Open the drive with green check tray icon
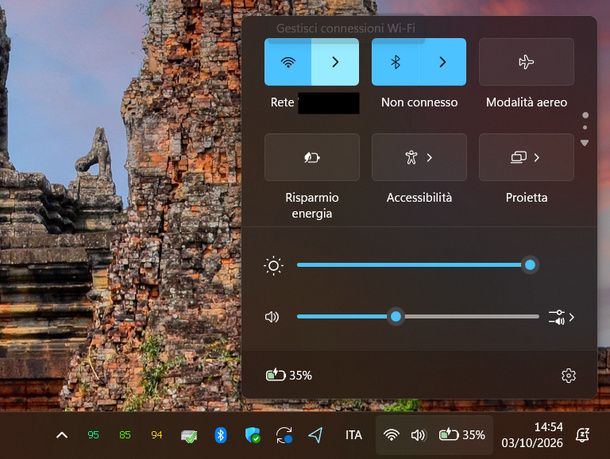Image resolution: width=610 pixels, height=459 pixels. tap(189, 436)
